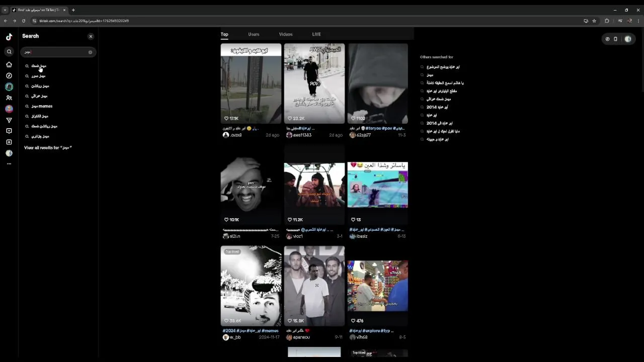Click the Upload plus icon in sidebar
The width and height of the screenshot is (644, 362).
tap(9, 142)
